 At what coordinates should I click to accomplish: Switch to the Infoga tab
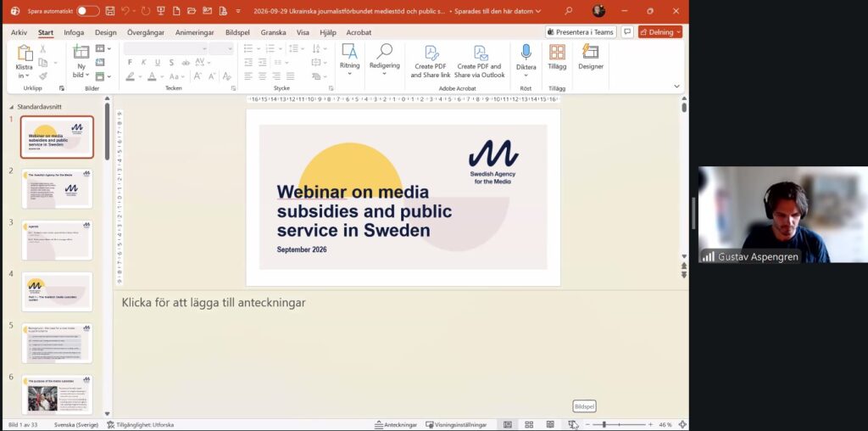coord(74,33)
